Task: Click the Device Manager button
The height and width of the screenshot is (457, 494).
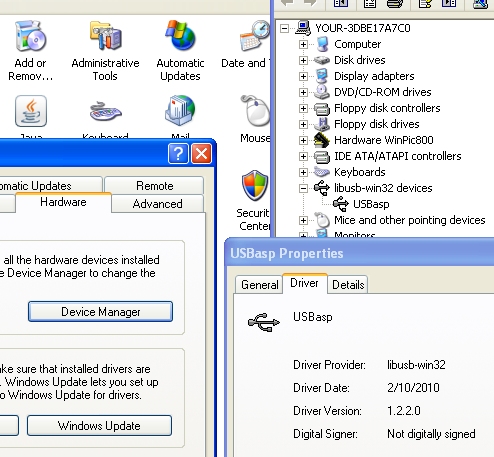Action: coord(100,312)
